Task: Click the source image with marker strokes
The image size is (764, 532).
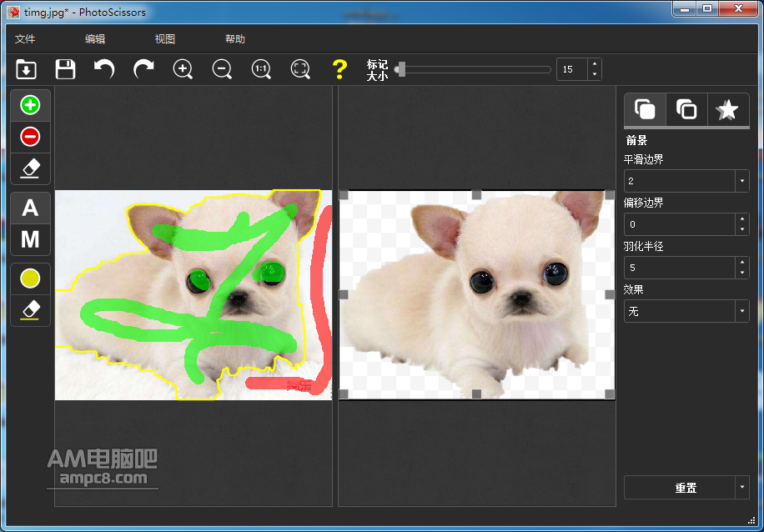Action: (x=194, y=294)
